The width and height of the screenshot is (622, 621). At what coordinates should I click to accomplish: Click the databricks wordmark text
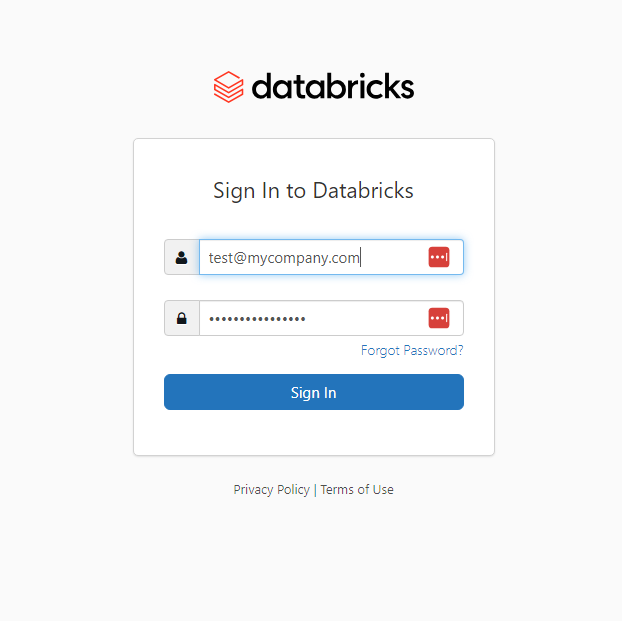[333, 87]
